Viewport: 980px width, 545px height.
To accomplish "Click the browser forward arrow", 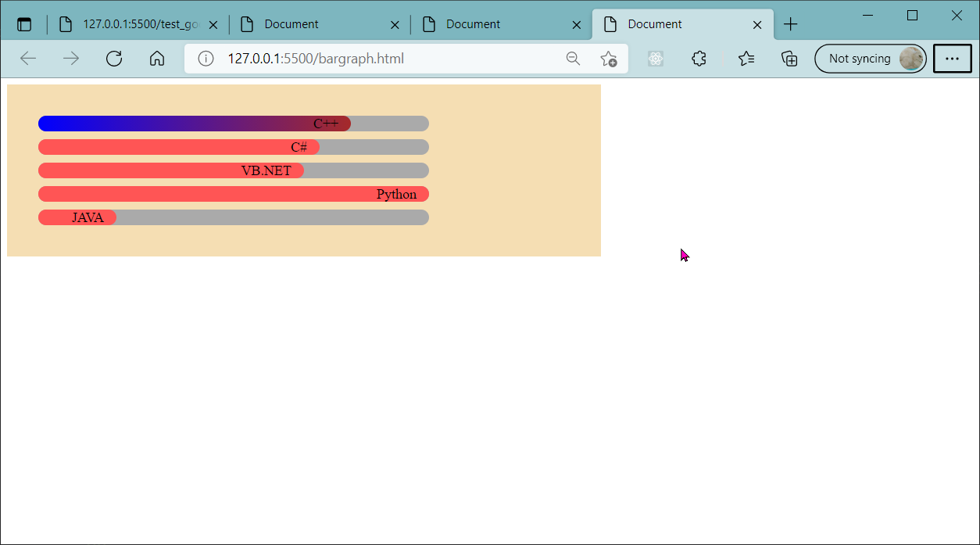I will pos(71,59).
